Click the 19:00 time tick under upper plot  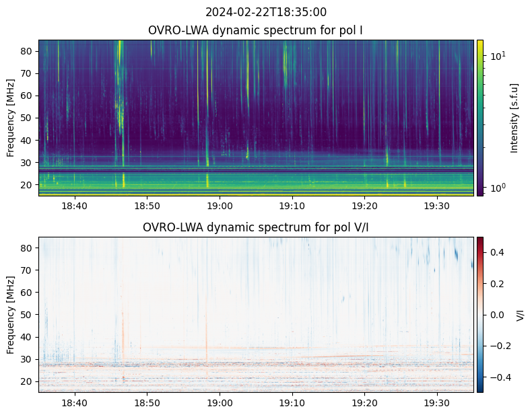[x=220, y=206]
